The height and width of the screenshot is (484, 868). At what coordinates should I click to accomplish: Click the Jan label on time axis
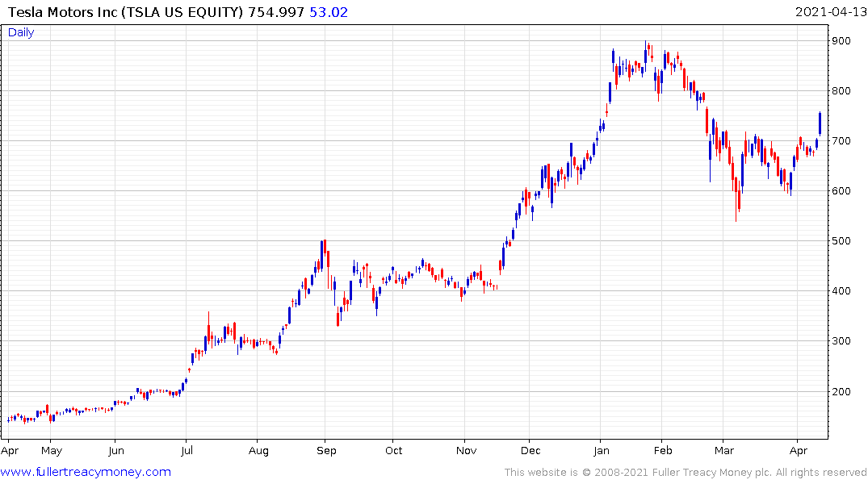coord(602,451)
